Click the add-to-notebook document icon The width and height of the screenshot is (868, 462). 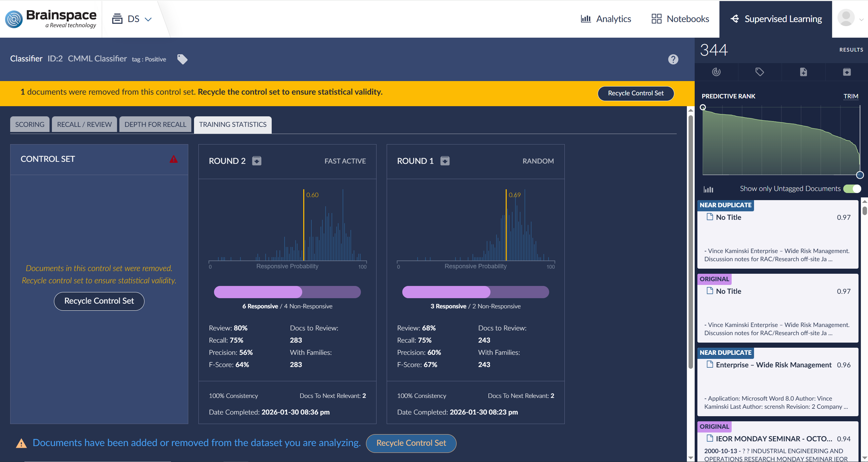(803, 72)
